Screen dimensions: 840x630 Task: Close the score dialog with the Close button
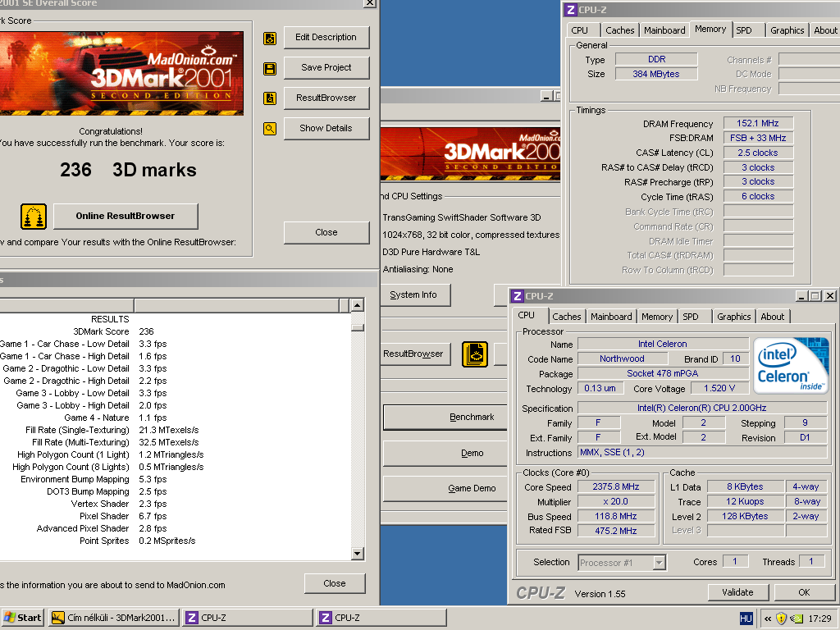click(x=326, y=232)
